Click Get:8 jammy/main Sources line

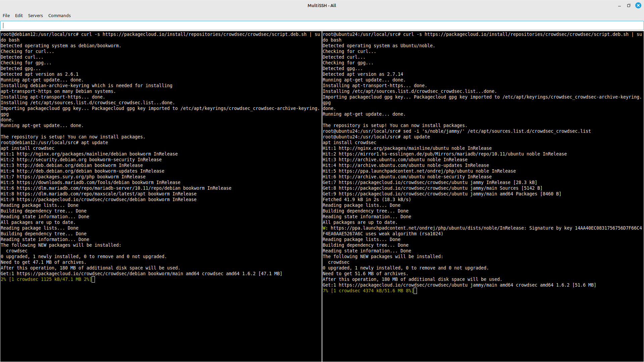point(433,188)
